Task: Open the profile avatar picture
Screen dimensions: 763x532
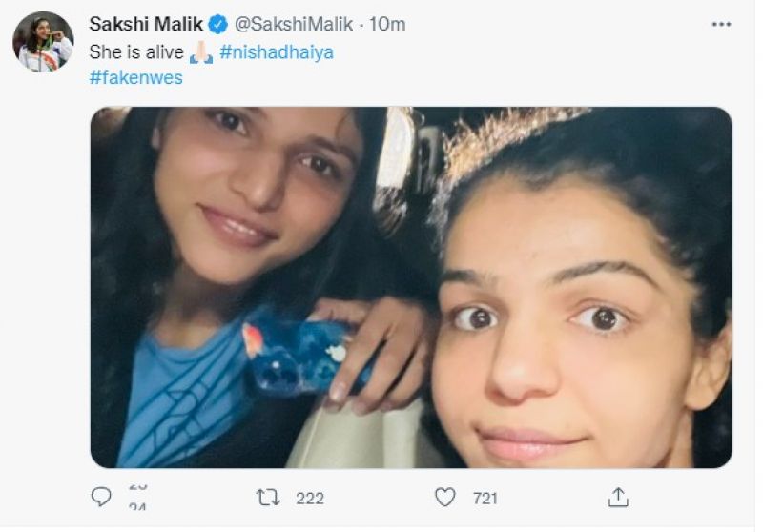Action: (43, 42)
